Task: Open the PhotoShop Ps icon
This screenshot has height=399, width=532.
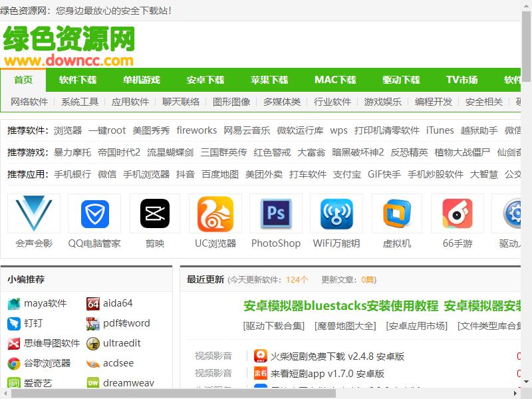Action: click(276, 213)
